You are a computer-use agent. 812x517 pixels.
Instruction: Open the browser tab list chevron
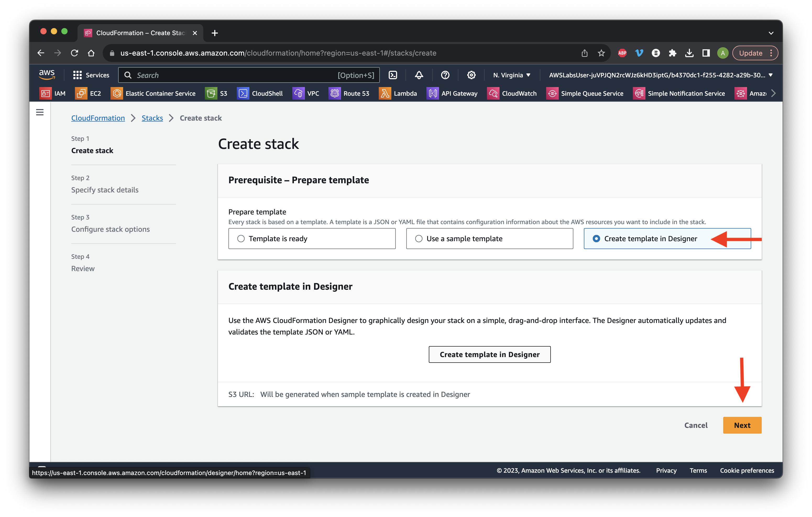coord(771,33)
